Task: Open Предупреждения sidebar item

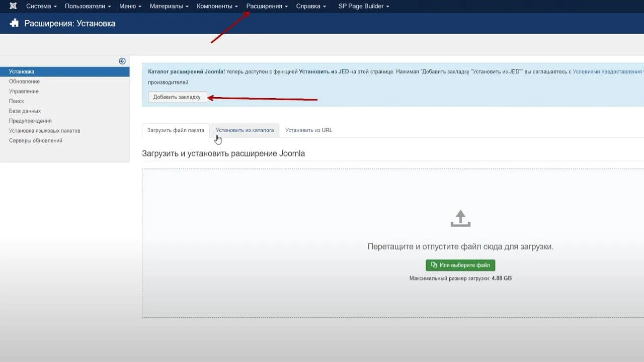Action: pos(30,121)
